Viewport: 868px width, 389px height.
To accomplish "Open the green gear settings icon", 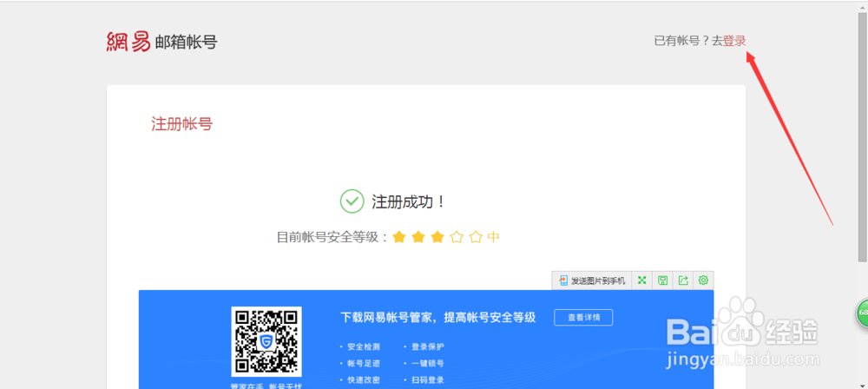I will pyautogui.click(x=704, y=280).
